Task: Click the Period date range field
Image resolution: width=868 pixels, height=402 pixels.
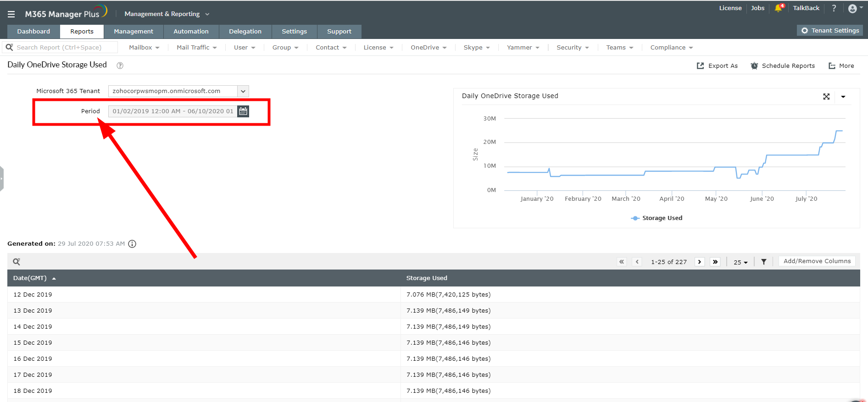Action: click(173, 111)
